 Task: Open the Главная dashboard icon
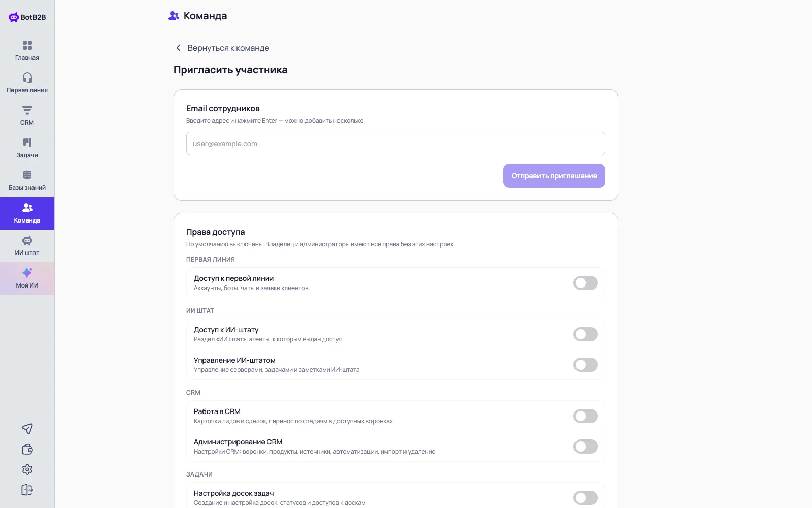pos(27,45)
